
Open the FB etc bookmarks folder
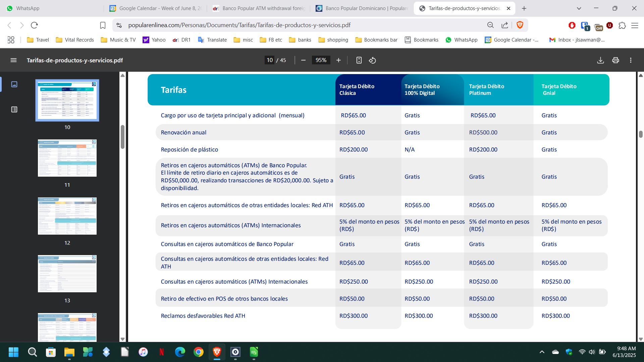point(271,40)
